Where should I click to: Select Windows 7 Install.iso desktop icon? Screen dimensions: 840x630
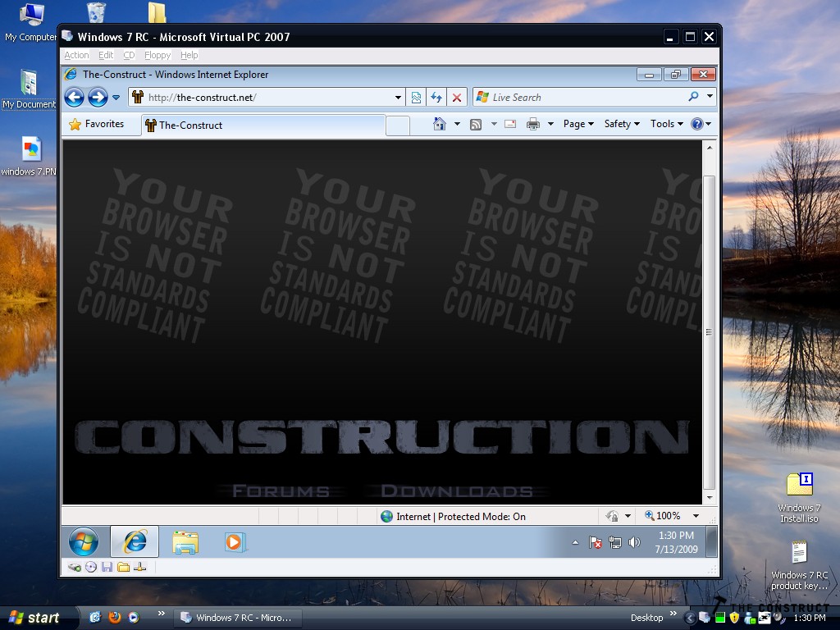point(799,498)
